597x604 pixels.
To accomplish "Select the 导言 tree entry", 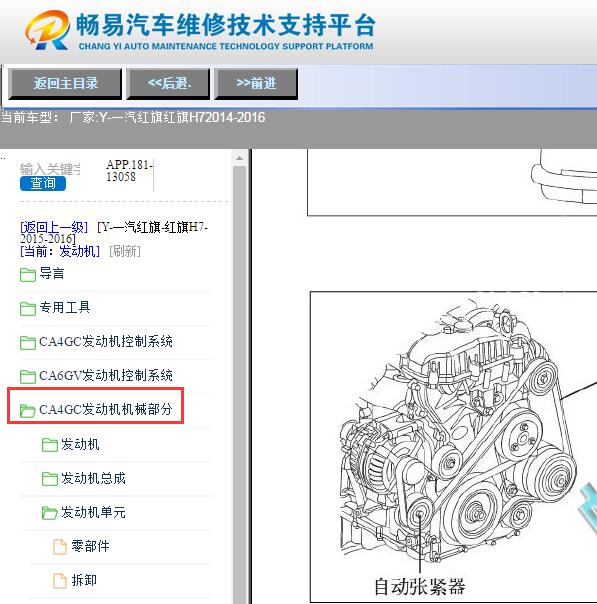I will 52,273.
